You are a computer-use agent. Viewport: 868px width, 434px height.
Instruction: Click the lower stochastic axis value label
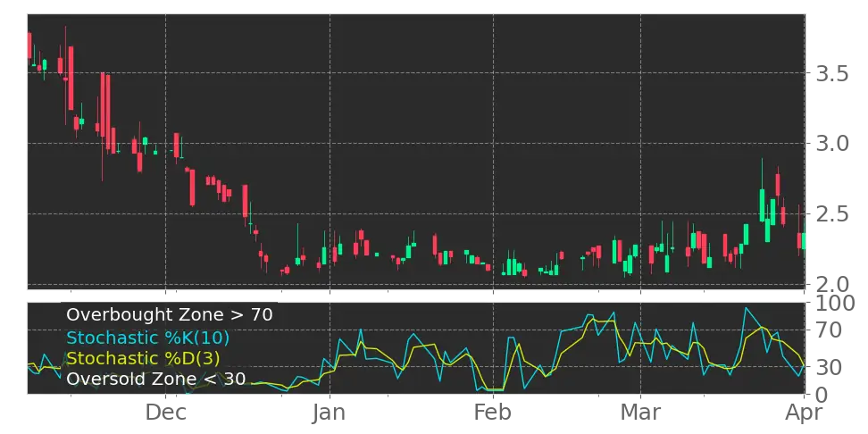(x=829, y=367)
